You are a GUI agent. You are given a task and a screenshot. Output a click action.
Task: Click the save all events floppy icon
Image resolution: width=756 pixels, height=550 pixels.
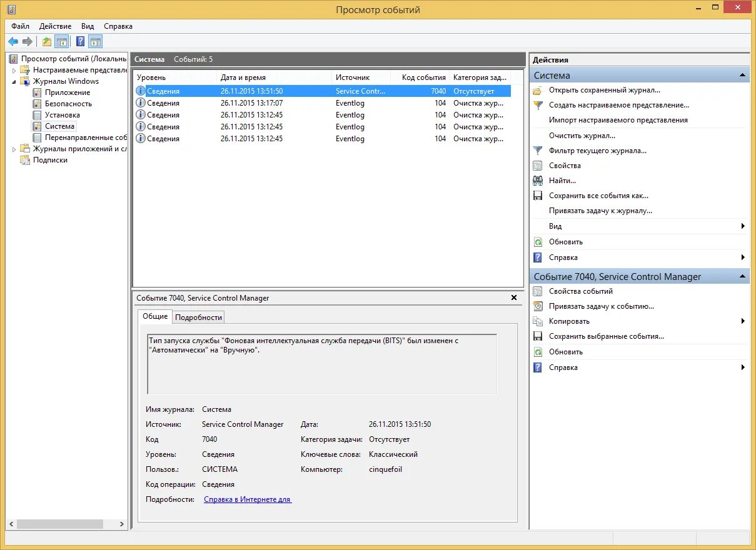(x=538, y=196)
